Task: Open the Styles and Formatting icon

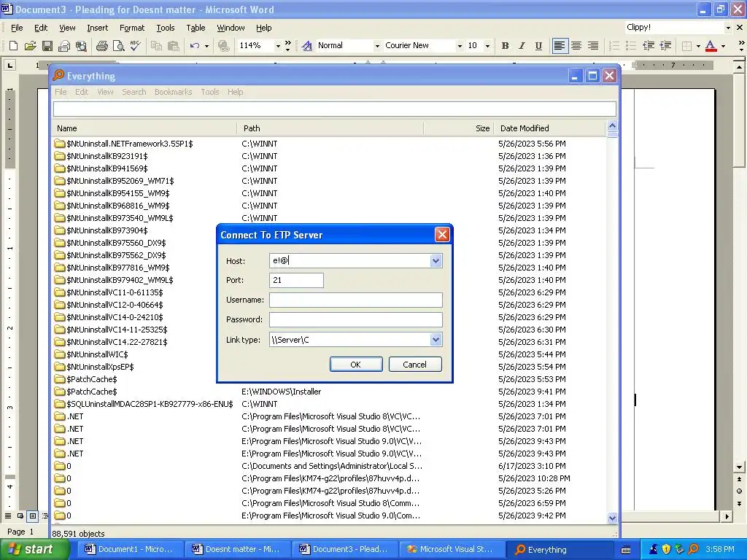Action: (x=307, y=46)
